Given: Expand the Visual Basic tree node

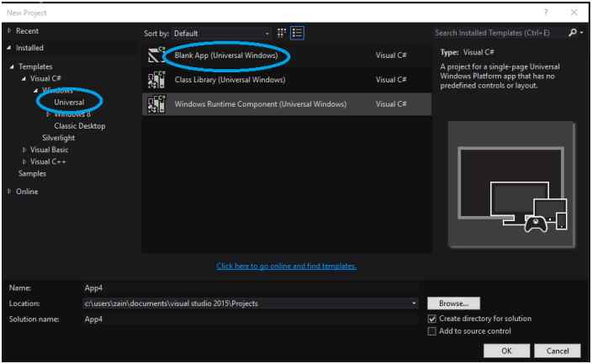Looking at the screenshot, I should (24, 150).
